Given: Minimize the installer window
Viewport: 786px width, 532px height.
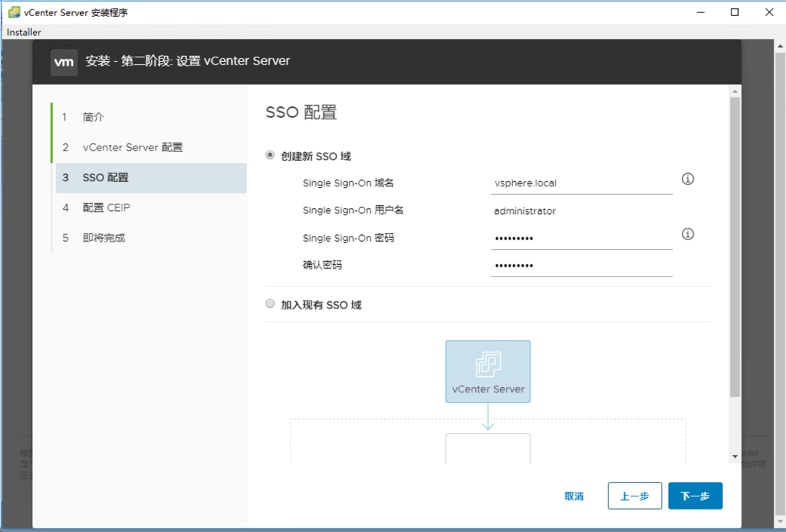Looking at the screenshot, I should (699, 12).
